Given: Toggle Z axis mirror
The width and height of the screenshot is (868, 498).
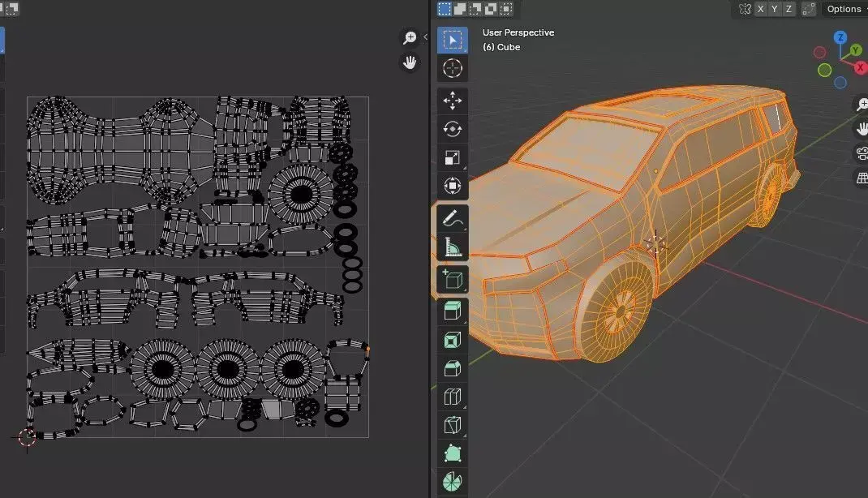Looking at the screenshot, I should tap(789, 9).
